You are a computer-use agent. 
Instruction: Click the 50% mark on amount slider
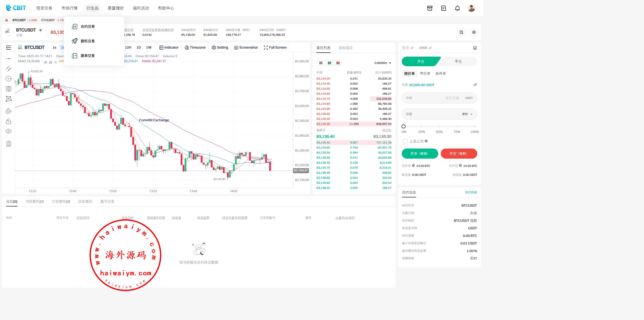coord(439,126)
